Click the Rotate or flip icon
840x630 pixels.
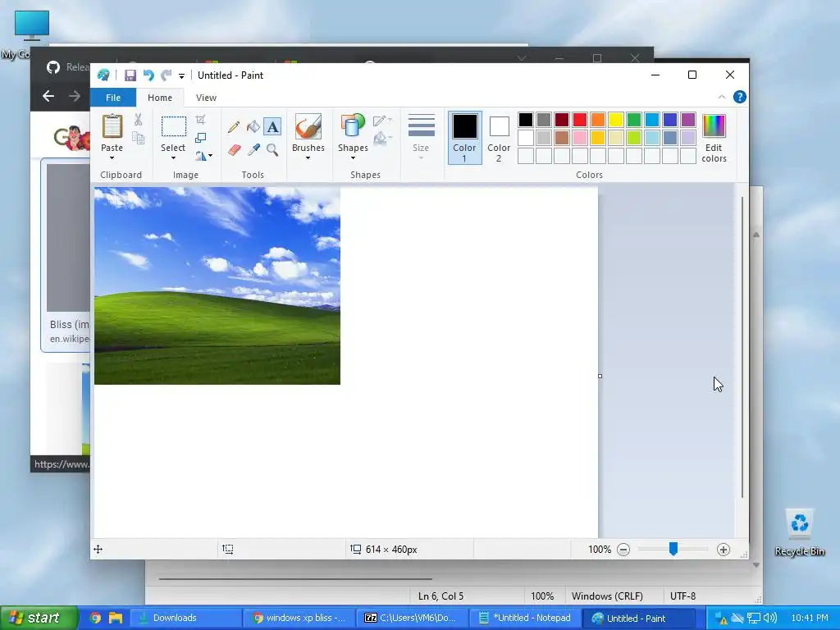[x=200, y=156]
